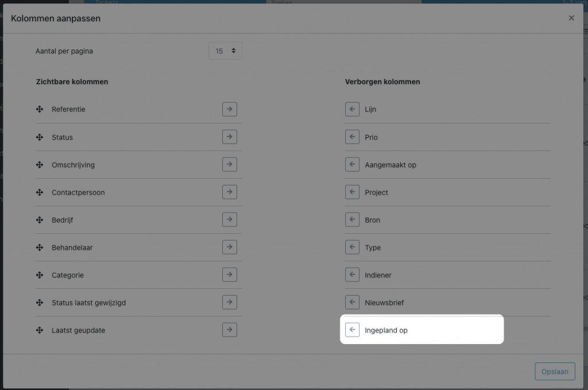588x390 pixels.
Task: Select the move handle beside Contactpersoon
Action: click(40, 192)
